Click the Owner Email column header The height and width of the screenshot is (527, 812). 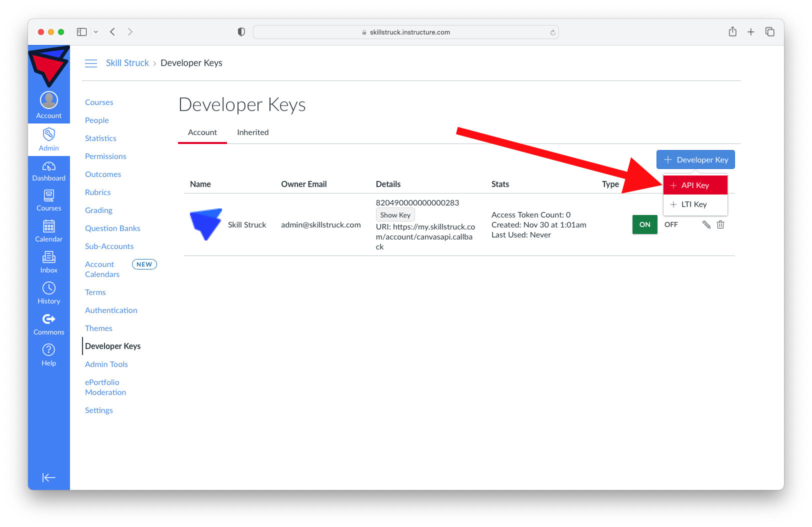point(304,184)
